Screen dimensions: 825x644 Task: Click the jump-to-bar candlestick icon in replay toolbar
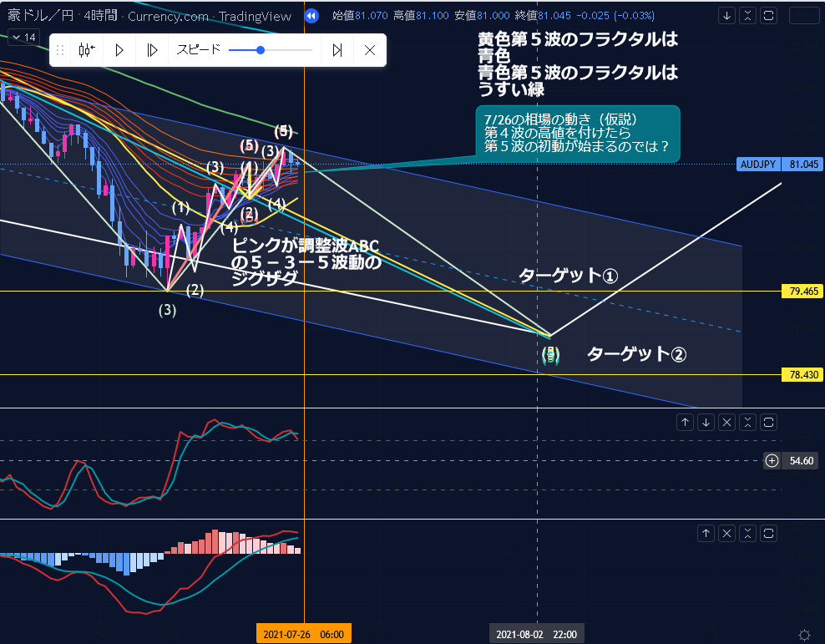point(86,50)
